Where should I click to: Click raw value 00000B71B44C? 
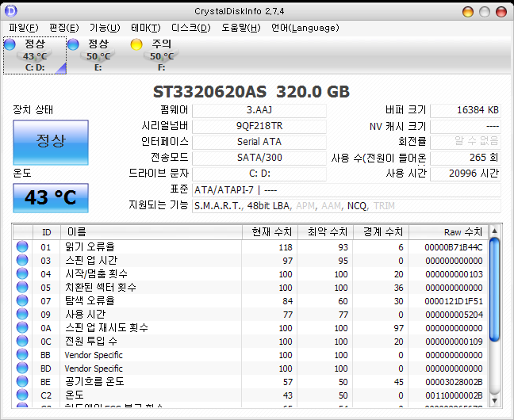[x=454, y=247]
